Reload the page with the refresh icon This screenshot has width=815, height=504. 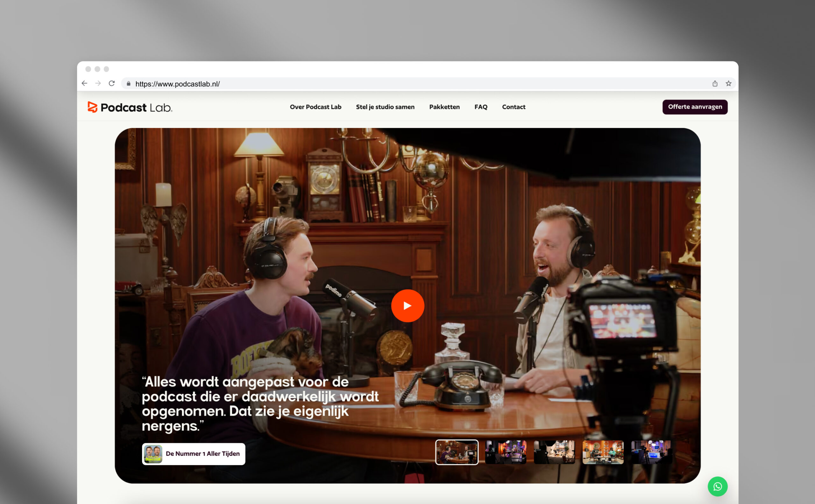(112, 83)
